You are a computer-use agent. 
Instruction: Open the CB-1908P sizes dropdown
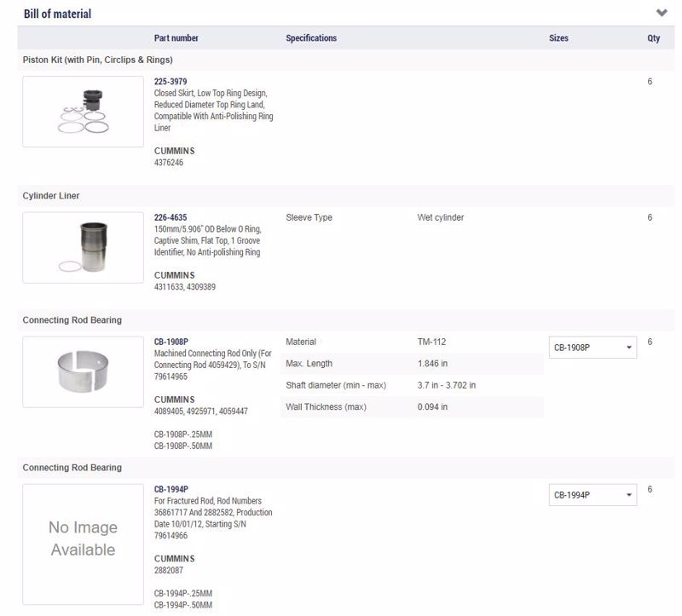tap(592, 348)
